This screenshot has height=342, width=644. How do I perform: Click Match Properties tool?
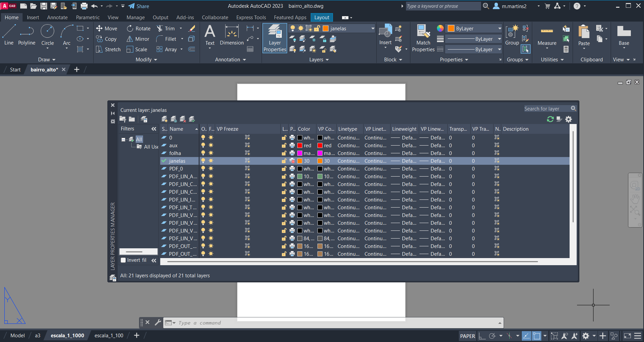click(423, 38)
